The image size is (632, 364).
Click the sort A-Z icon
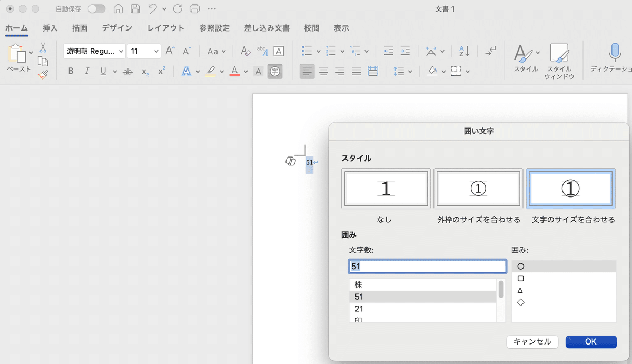point(465,51)
